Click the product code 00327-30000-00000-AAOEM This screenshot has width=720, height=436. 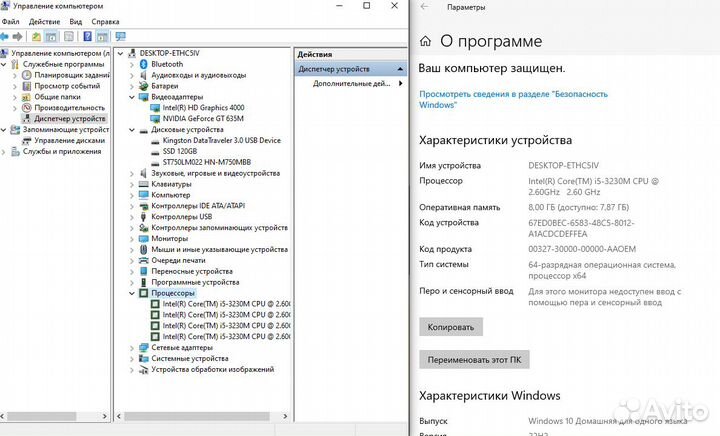click(x=582, y=249)
